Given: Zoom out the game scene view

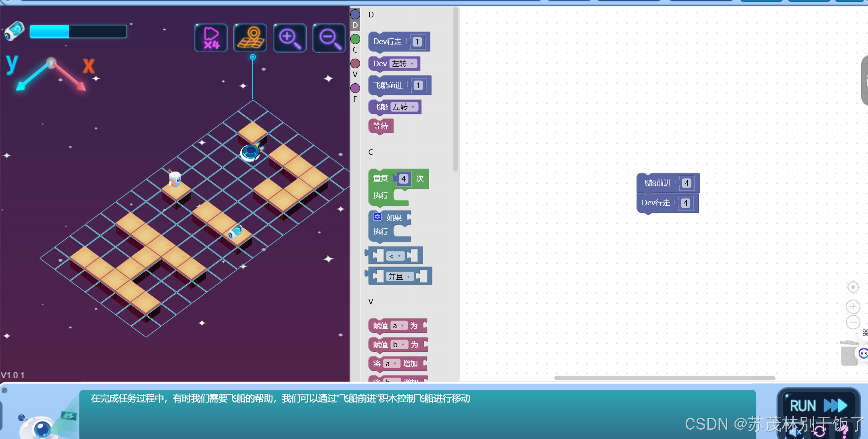Looking at the screenshot, I should 329,38.
